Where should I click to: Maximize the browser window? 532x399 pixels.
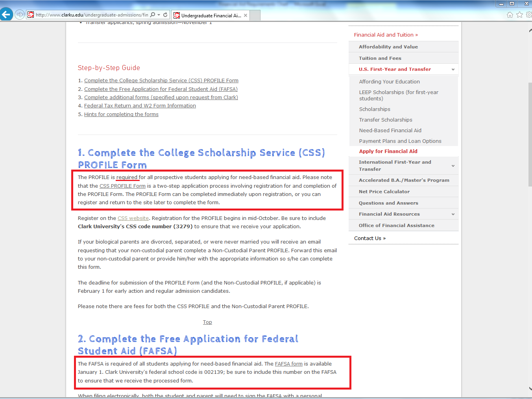(512, 4)
